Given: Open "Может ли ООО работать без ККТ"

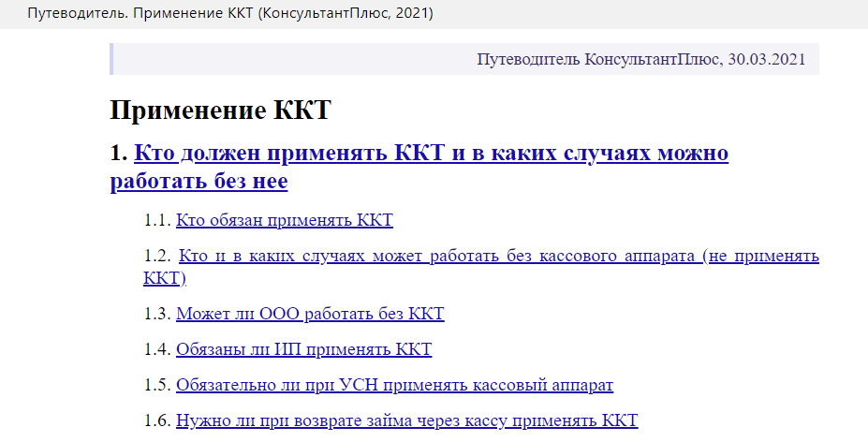Looking at the screenshot, I should [x=310, y=314].
